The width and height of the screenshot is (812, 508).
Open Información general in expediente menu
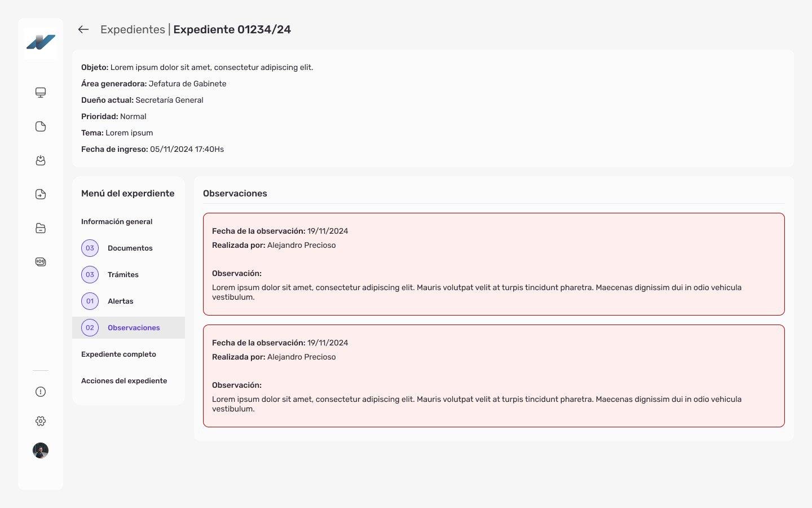tap(117, 222)
